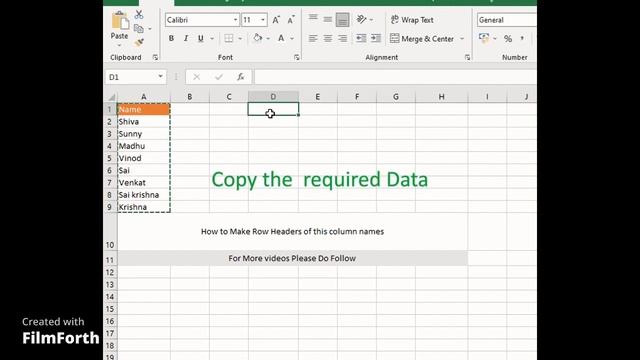Viewport: 640px width, 360px height.
Task: Open the Merge & Center dropdown arrow
Action: (462, 39)
